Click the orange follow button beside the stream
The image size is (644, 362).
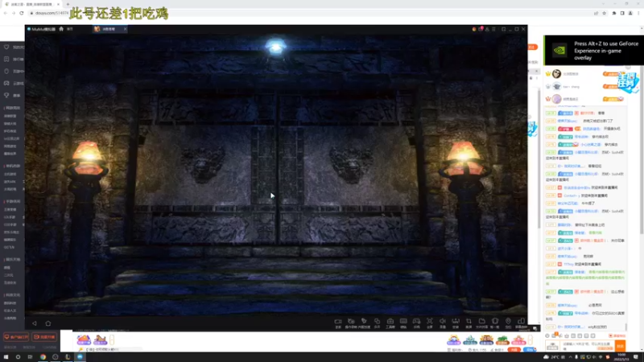(533, 47)
